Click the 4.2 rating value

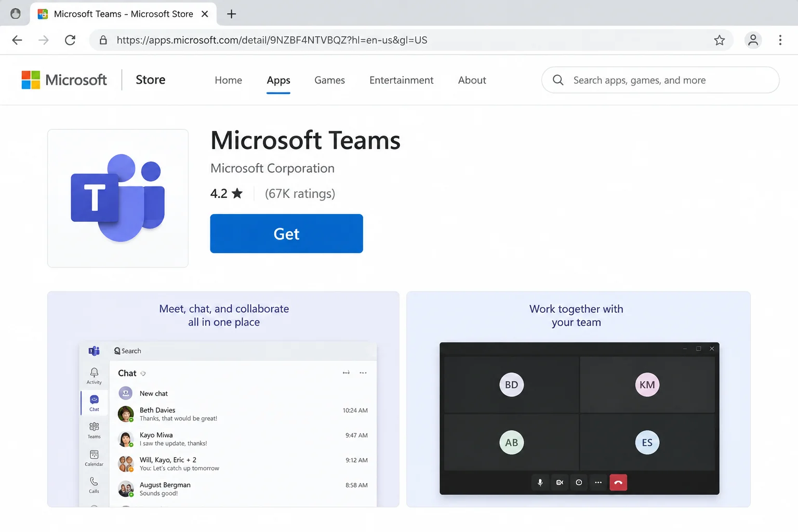[x=219, y=194]
